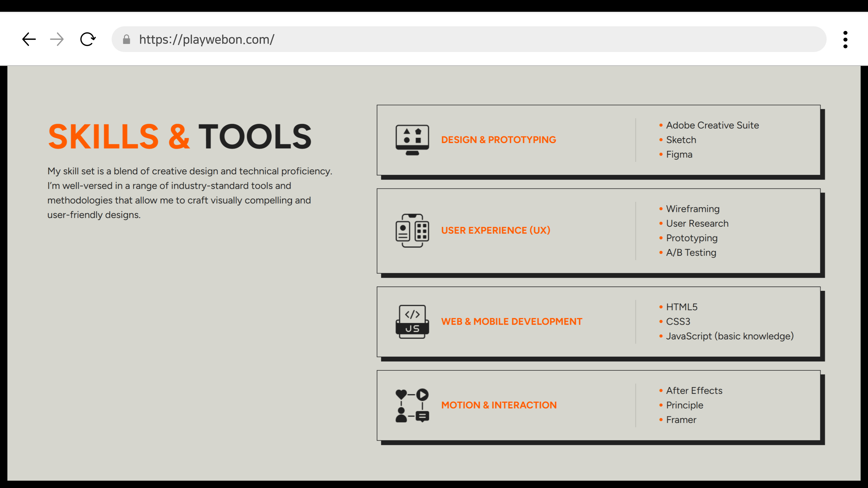Click the User Experience mobile icon
Image resolution: width=868 pixels, height=488 pixels.
412,230
